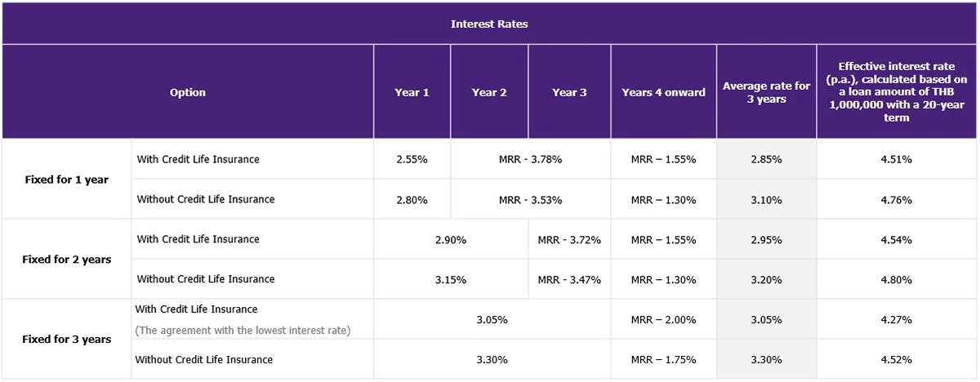
Task: Select the Average rate for 3 years header
Action: click(x=766, y=92)
